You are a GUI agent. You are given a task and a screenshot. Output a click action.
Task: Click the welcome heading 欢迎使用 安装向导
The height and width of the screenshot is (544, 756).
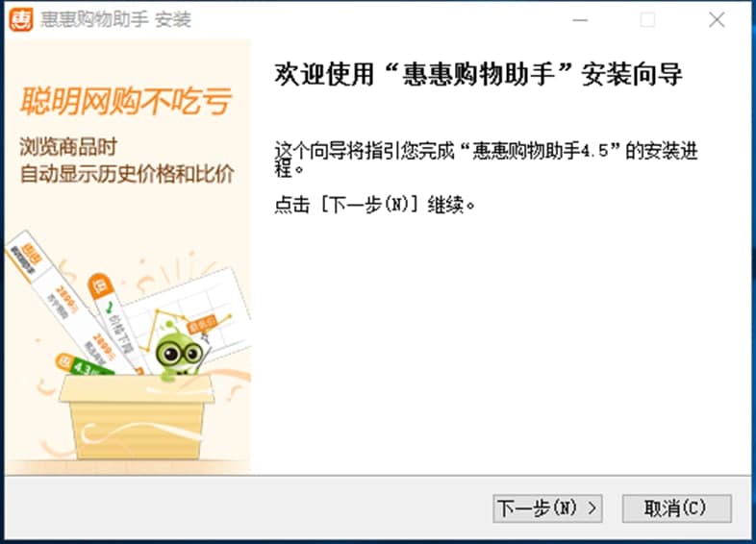coord(478,75)
